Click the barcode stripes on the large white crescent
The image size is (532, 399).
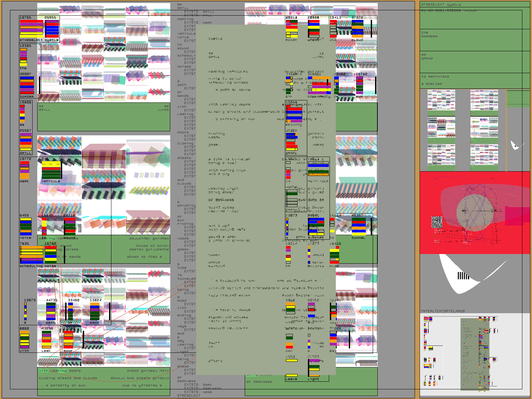click(x=463, y=276)
